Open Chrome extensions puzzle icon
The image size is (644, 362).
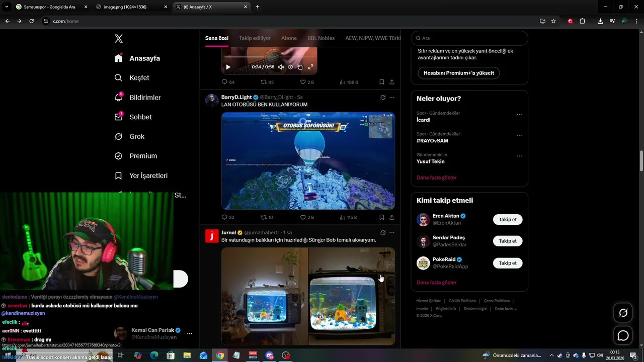point(583,21)
